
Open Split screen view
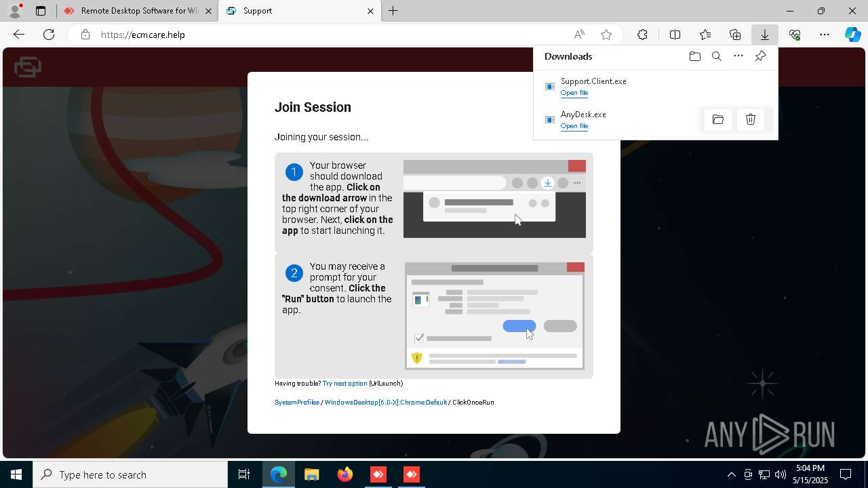(675, 35)
